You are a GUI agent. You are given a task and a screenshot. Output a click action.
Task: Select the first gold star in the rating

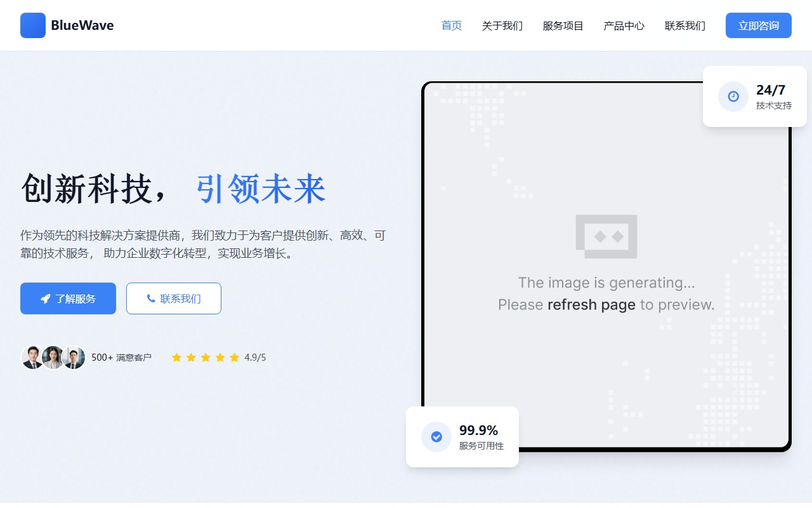click(176, 357)
